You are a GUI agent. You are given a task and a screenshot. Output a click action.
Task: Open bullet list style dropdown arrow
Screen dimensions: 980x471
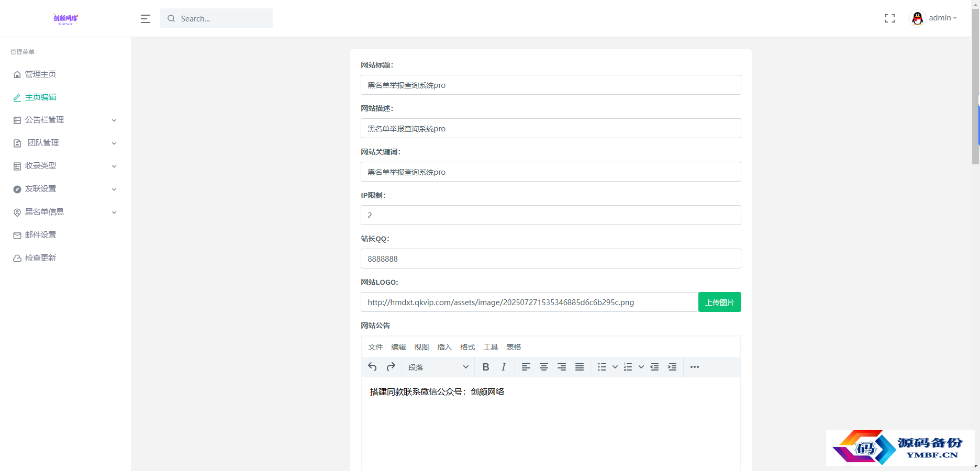(x=615, y=367)
